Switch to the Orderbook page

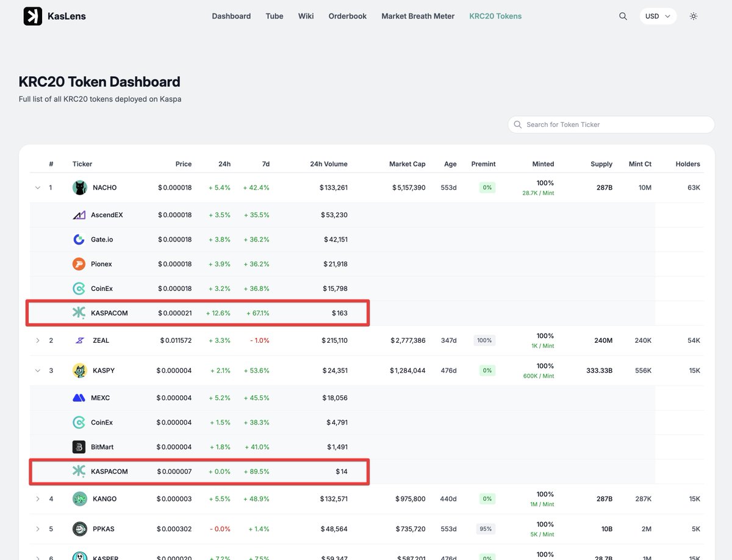point(347,16)
